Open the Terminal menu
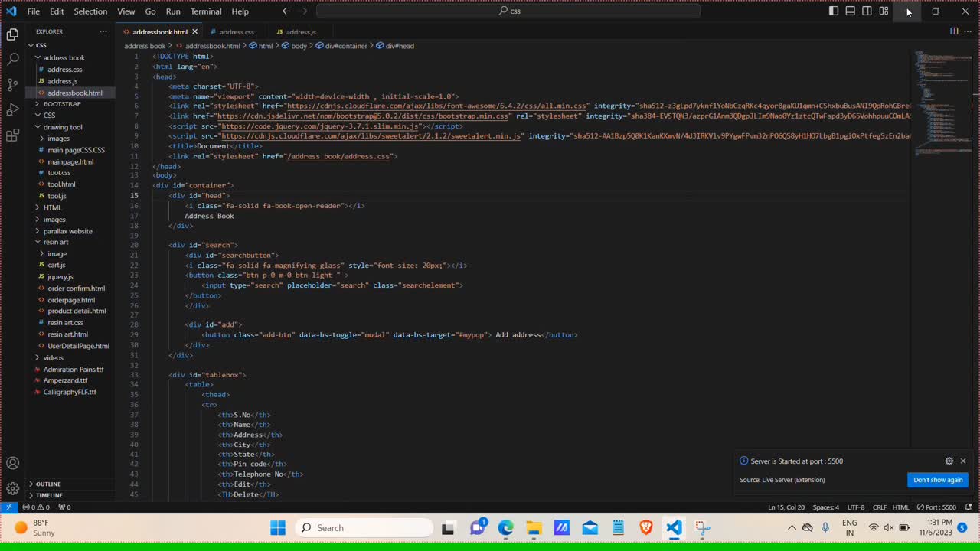This screenshot has height=551, width=980. [x=206, y=11]
